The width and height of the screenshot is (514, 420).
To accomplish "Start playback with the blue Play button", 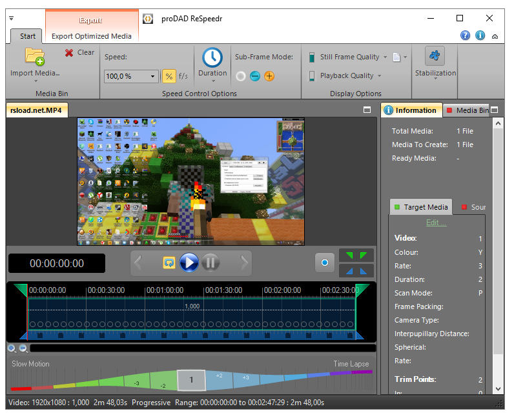I will (x=189, y=263).
